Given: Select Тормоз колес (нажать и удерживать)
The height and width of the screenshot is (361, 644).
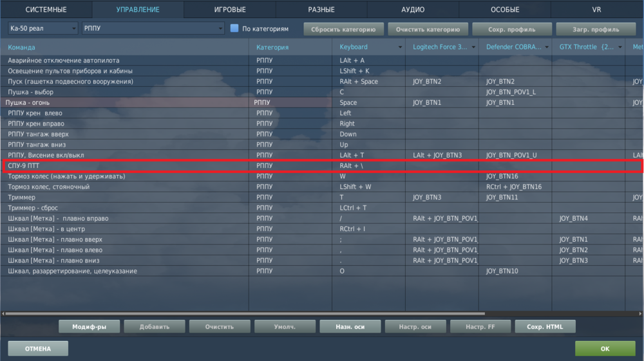Looking at the screenshot, I should (x=322, y=176).
